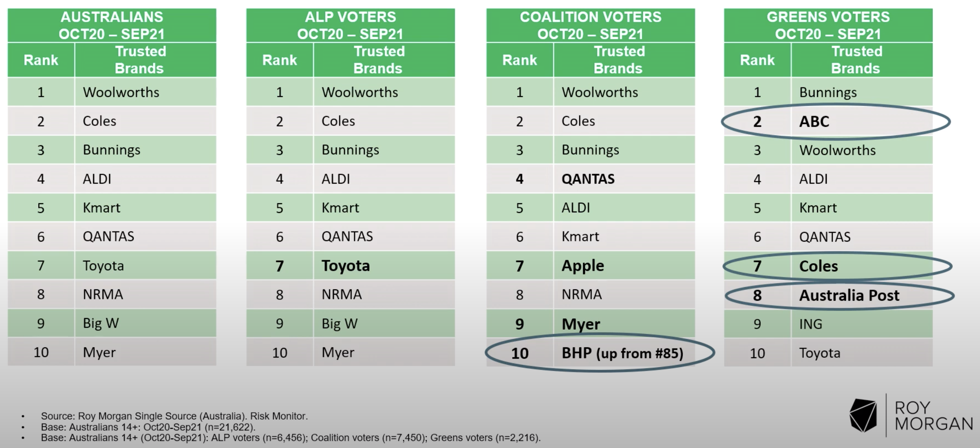Click Trusted Brands column header in Australians table
Image resolution: width=980 pixels, height=448 pixels.
tap(140, 60)
